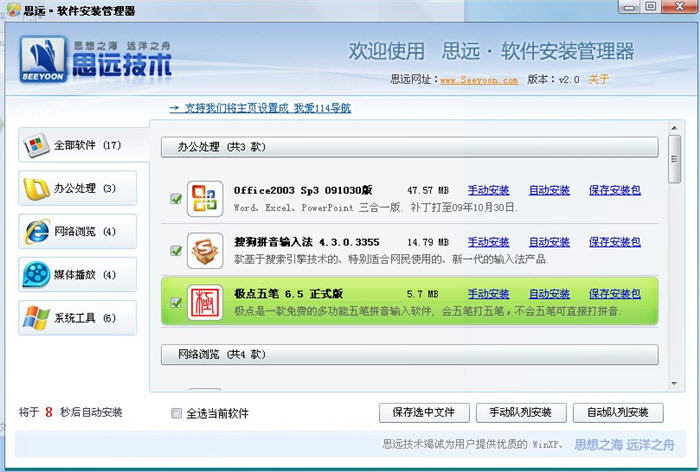Open the www.Seeyoon.com website link

(x=478, y=80)
